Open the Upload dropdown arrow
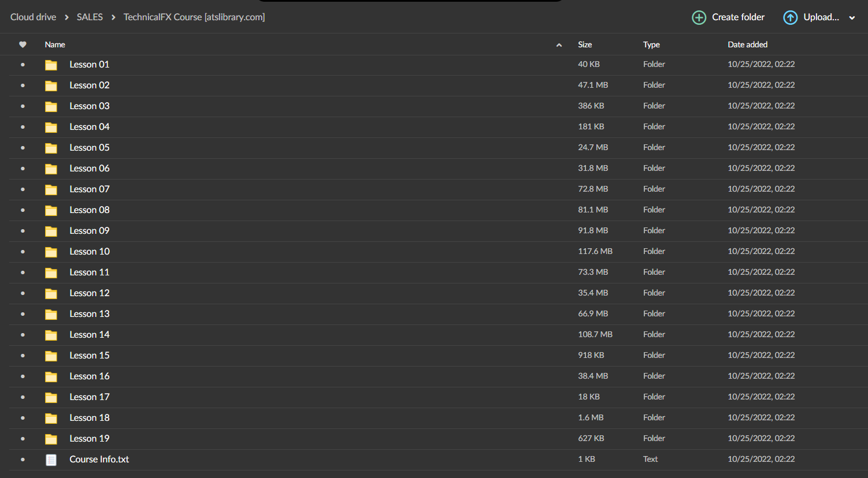 tap(852, 18)
